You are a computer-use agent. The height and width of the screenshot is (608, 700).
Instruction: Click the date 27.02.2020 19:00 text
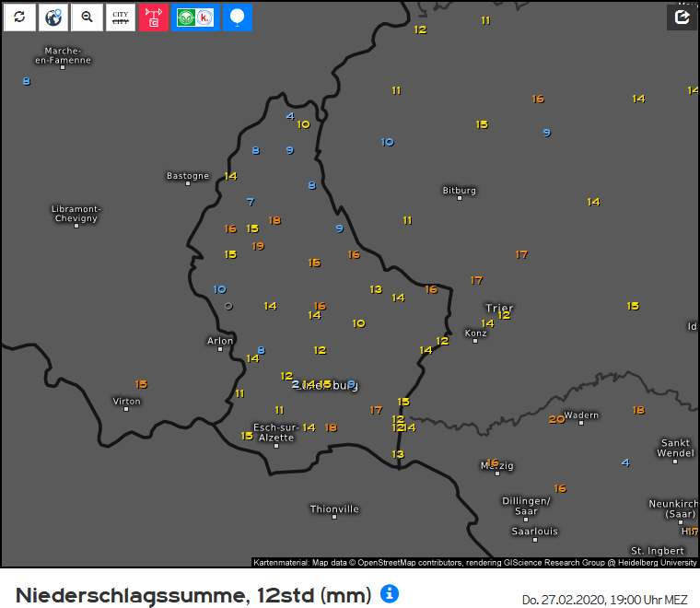point(604,600)
